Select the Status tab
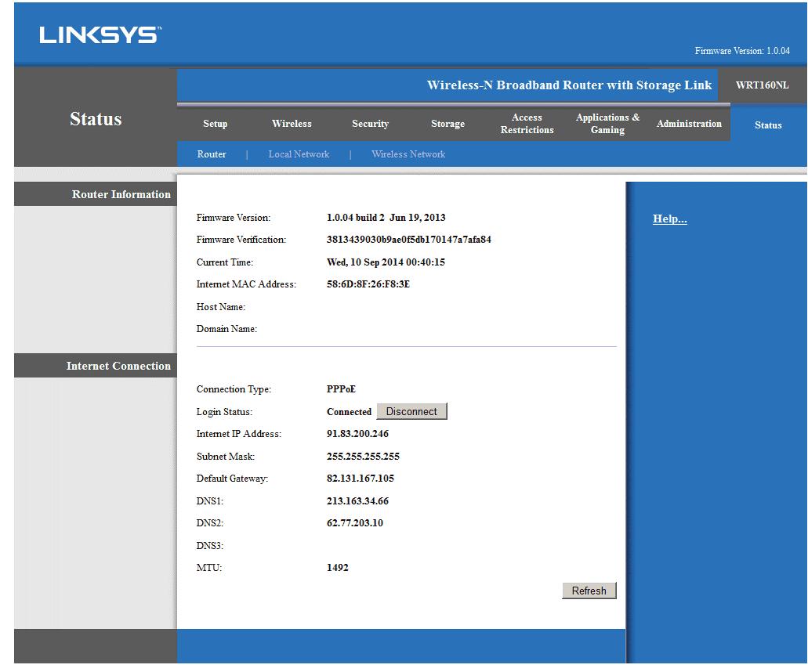Viewport: 808px width, 672px height. pyautogui.click(x=768, y=125)
